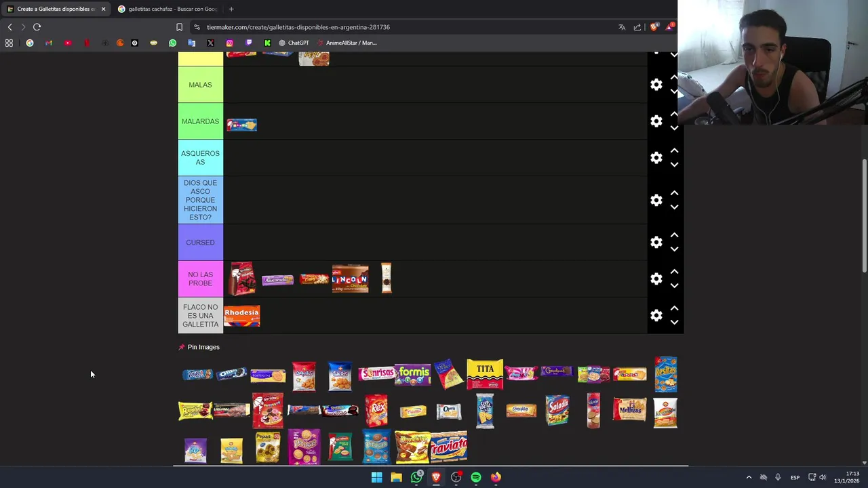Image resolution: width=868 pixels, height=488 pixels.
Task: Go back to previous page
Action: pos(9,27)
